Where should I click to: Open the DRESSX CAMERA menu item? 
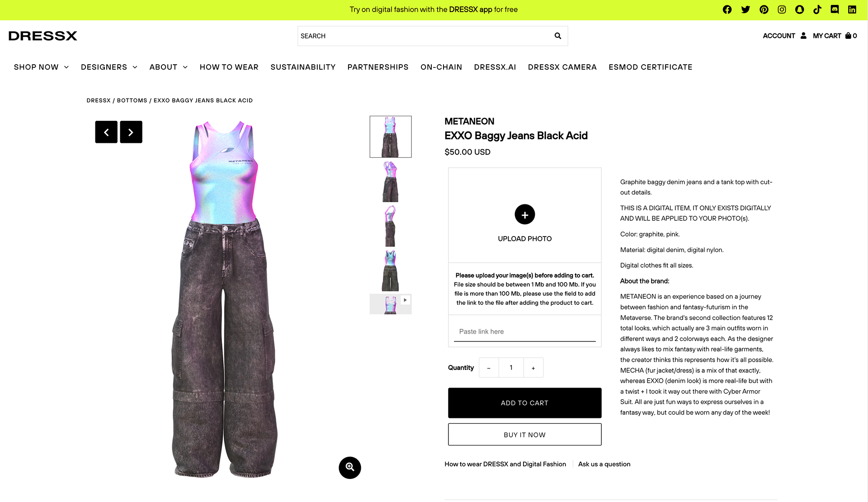pos(562,67)
